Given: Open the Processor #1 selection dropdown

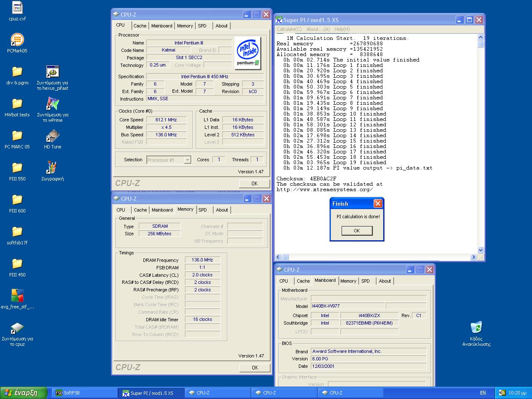Looking at the screenshot, I should coord(169,160).
